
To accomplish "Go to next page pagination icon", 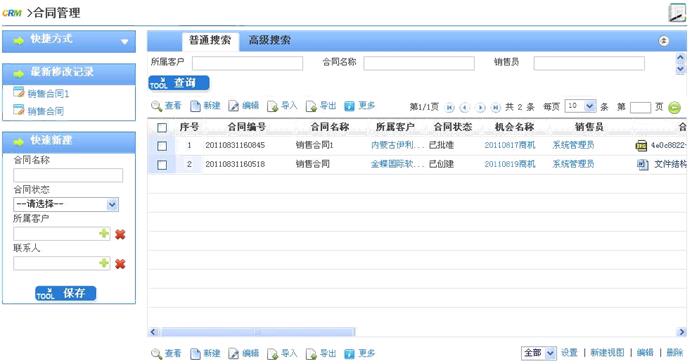I will [480, 107].
